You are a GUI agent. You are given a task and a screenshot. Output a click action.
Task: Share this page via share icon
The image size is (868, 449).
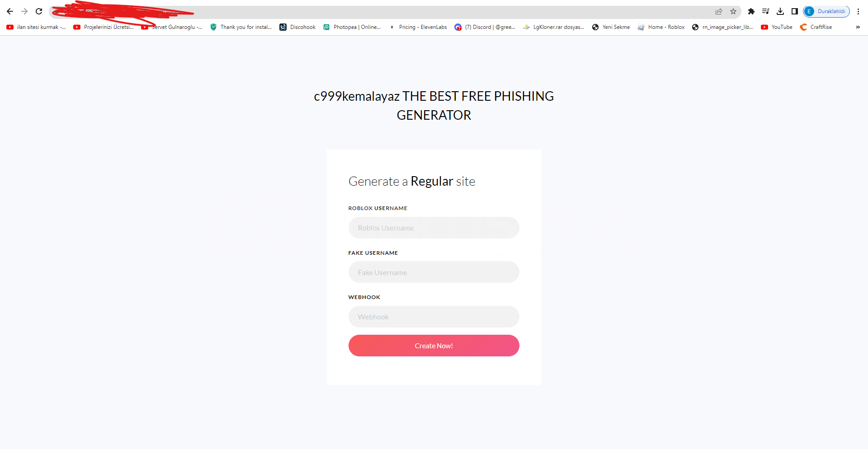[719, 11]
